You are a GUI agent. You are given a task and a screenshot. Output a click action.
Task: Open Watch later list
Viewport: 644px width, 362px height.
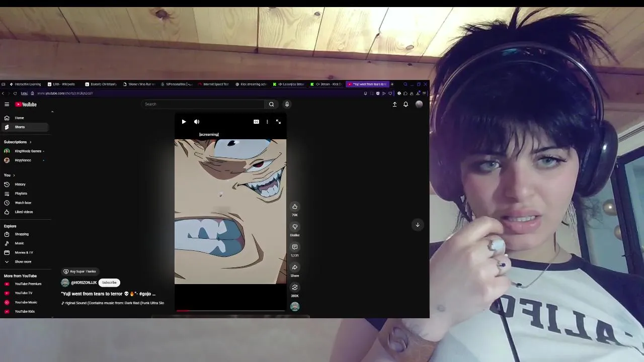point(24,203)
